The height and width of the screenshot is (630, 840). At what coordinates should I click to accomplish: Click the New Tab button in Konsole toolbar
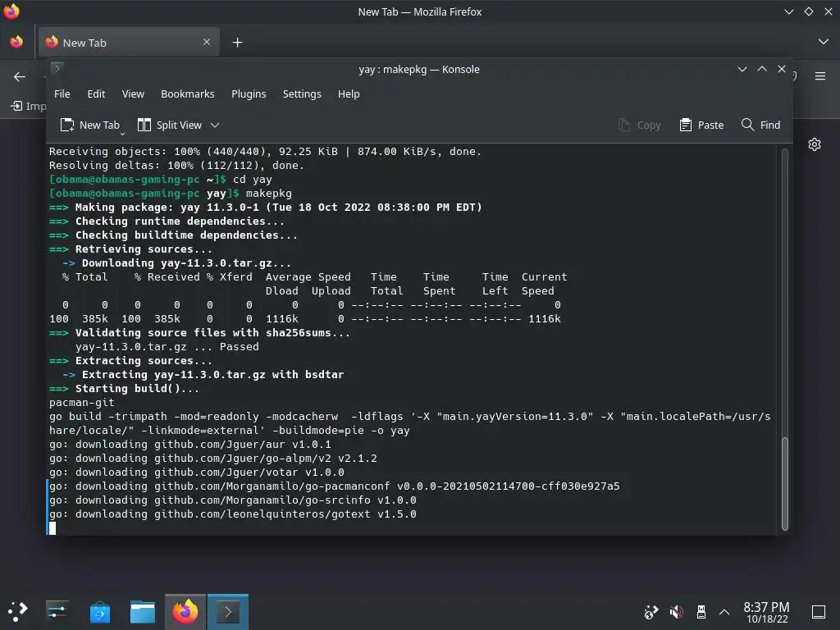click(x=89, y=125)
